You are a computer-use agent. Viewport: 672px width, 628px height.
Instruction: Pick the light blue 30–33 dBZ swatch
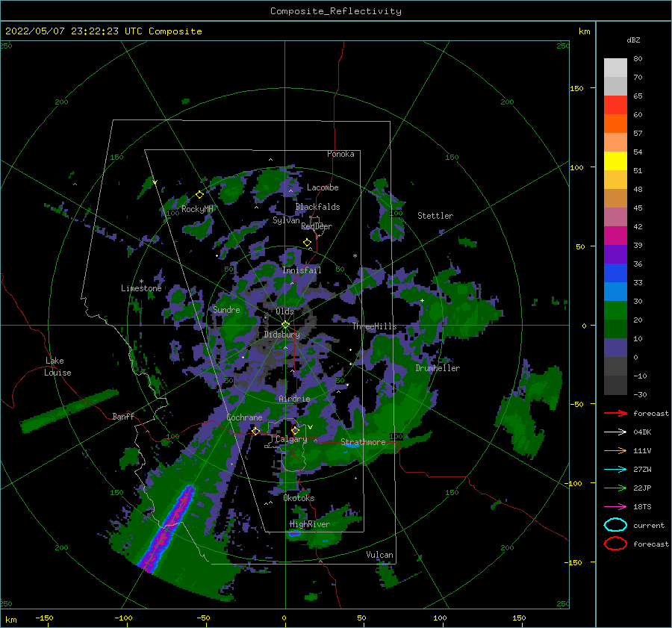click(615, 291)
